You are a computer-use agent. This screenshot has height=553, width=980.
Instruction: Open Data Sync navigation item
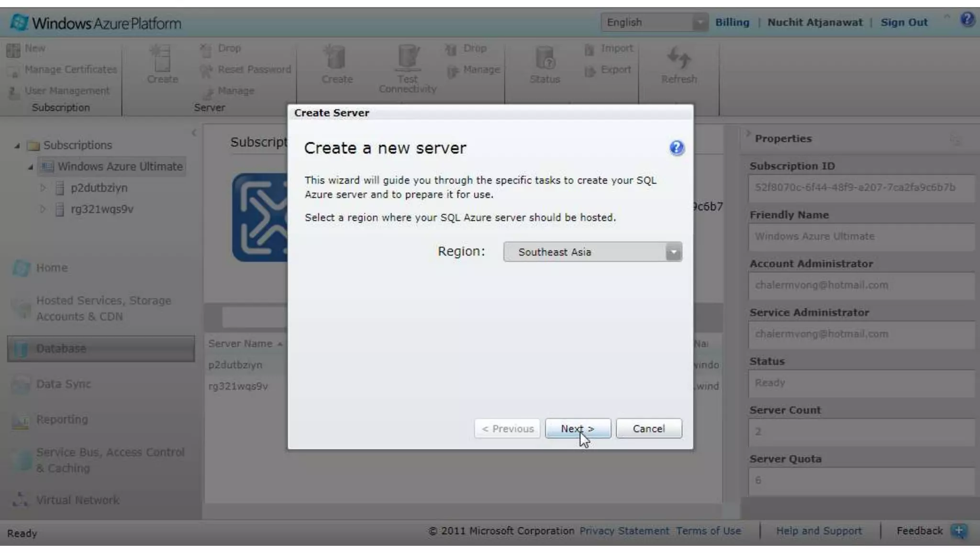63,384
